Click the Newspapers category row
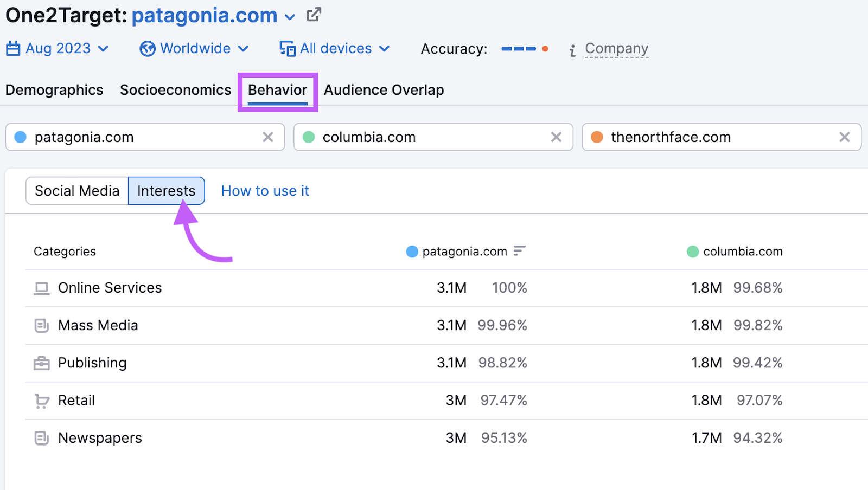The height and width of the screenshot is (490, 868). click(446, 438)
